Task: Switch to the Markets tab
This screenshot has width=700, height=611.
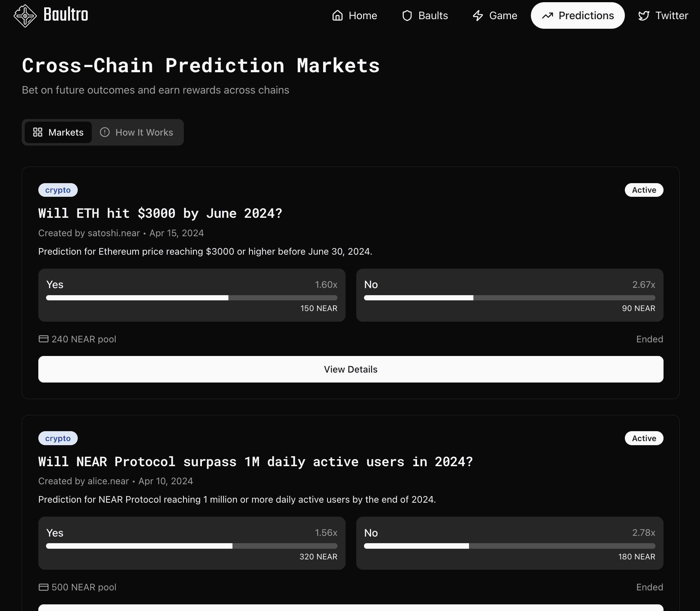Action: pos(58,132)
